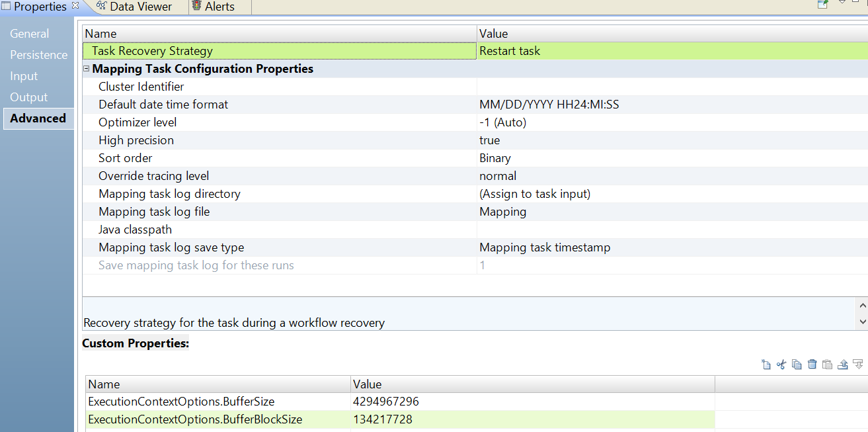Select the Cluster Identifier property name

141,87
